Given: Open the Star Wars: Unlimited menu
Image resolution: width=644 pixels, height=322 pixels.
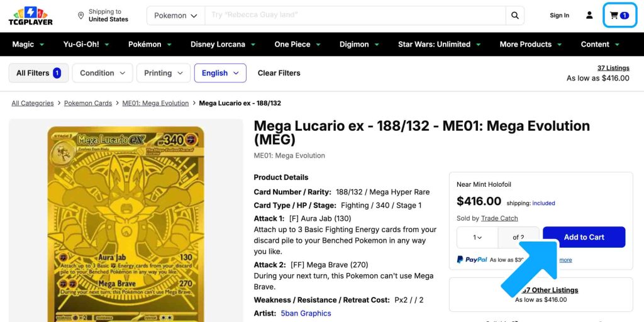Looking at the screenshot, I should tap(438, 45).
